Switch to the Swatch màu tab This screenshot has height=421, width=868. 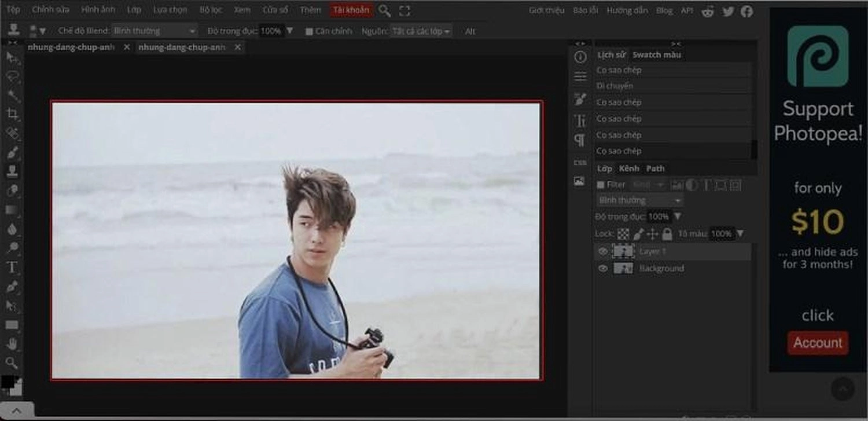(657, 55)
